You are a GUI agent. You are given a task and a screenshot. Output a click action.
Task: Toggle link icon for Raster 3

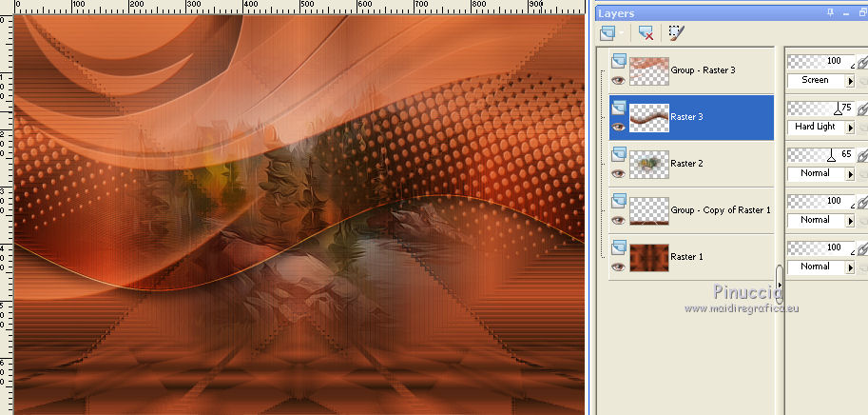point(862,109)
